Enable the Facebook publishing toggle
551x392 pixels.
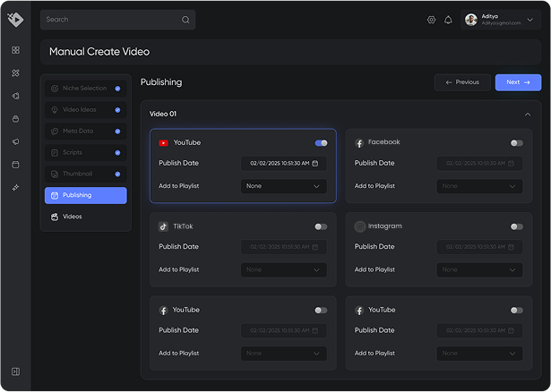517,143
